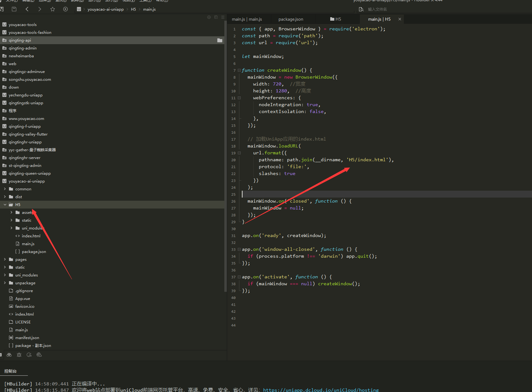Select the youyacao-tools-fashion project
Screen dimensions: 532x392
coord(30,32)
